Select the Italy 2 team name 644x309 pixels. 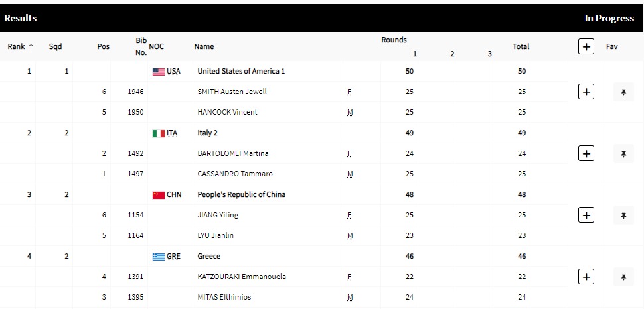tap(207, 133)
